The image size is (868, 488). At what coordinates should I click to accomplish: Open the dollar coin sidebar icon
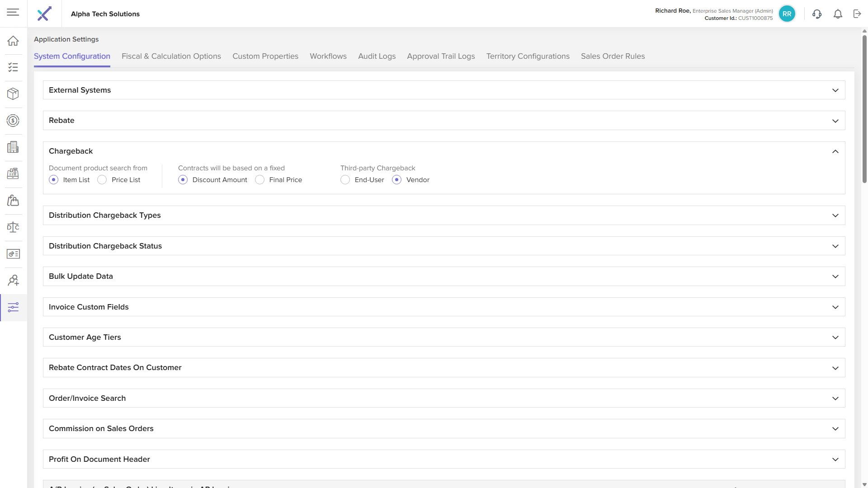13,121
